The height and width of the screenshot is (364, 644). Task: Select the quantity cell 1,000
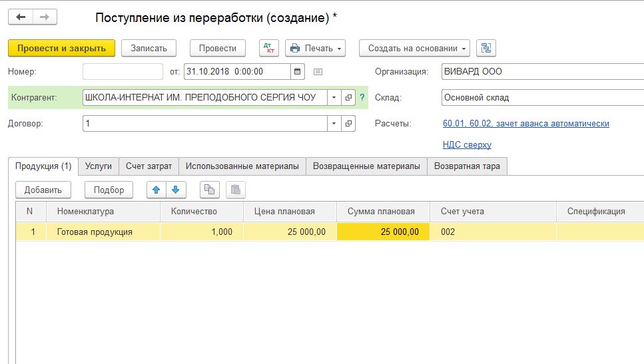(x=202, y=232)
